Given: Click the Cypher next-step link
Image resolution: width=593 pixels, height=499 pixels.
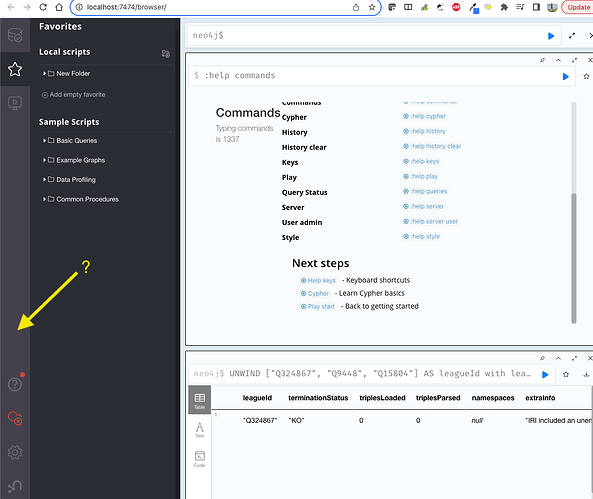Looking at the screenshot, I should [315, 294].
